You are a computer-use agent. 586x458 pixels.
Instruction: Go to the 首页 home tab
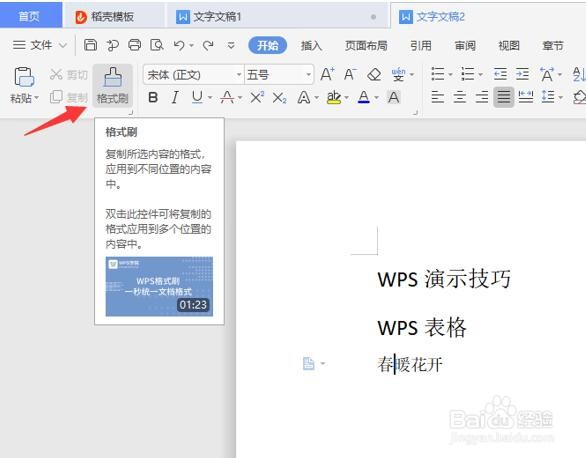31,16
